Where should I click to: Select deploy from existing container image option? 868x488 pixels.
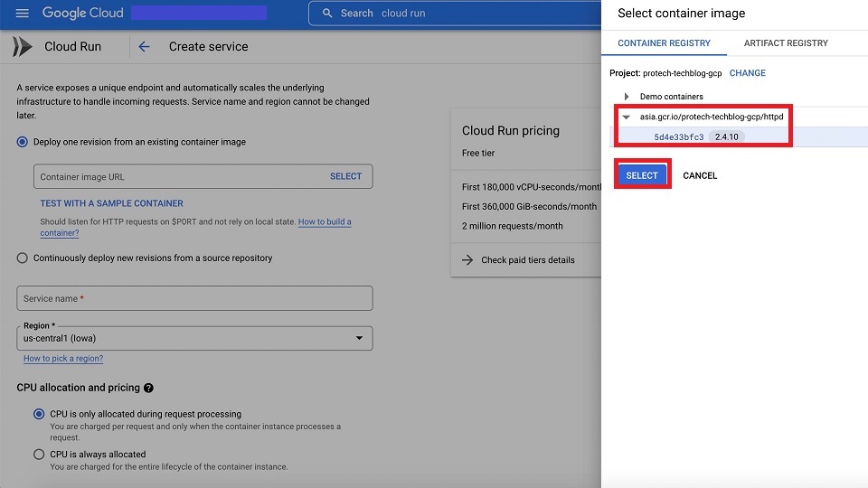[x=23, y=142]
